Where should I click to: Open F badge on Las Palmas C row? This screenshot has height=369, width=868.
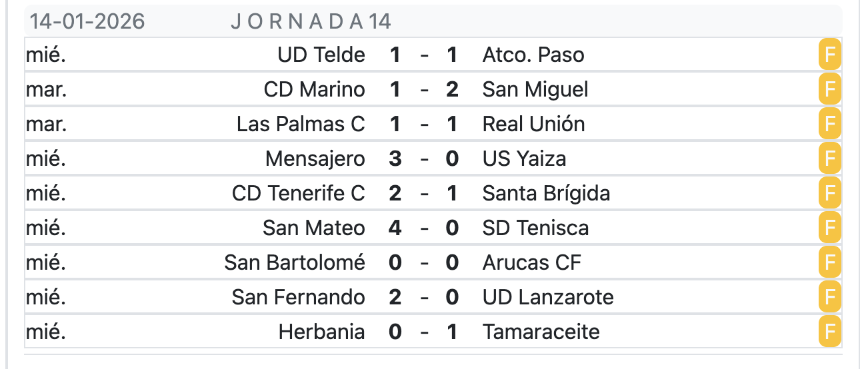click(x=829, y=125)
